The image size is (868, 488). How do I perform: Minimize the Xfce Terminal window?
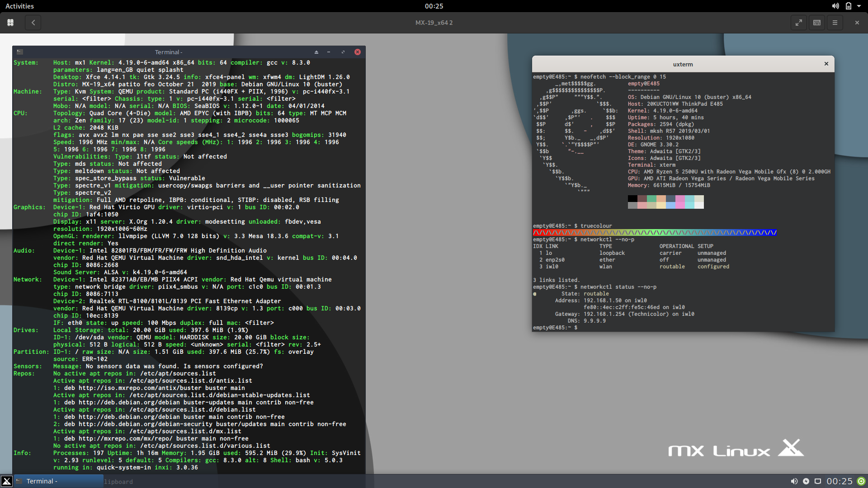click(329, 52)
